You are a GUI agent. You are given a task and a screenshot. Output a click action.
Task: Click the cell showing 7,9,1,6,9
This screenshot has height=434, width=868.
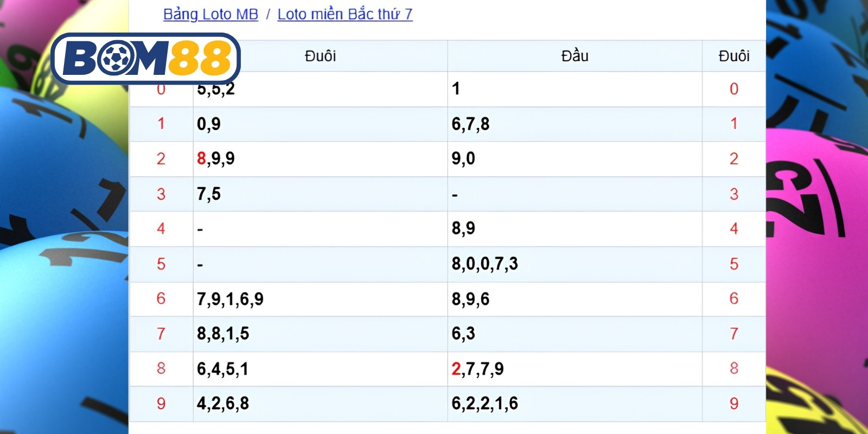[320, 299]
